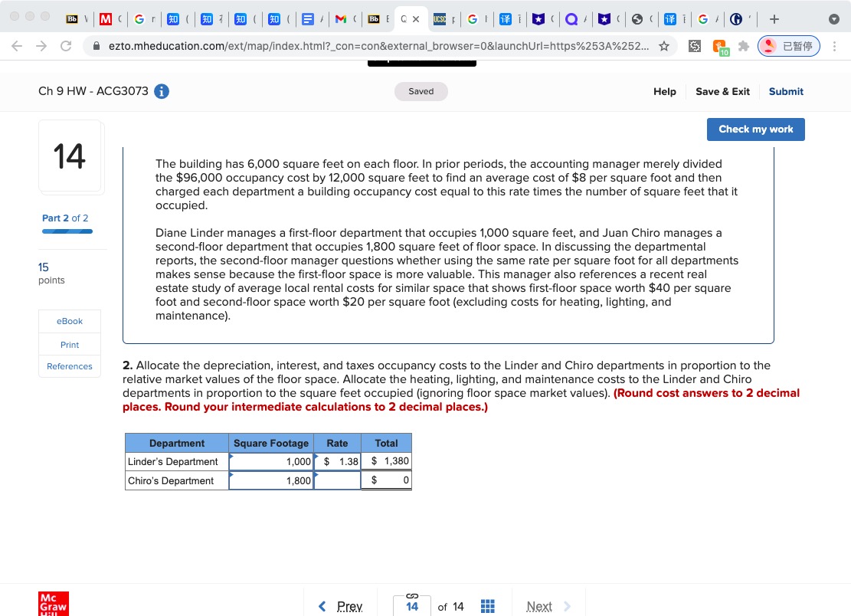Click the browser back arrow
Screen dimensions: 851x616
(17, 46)
